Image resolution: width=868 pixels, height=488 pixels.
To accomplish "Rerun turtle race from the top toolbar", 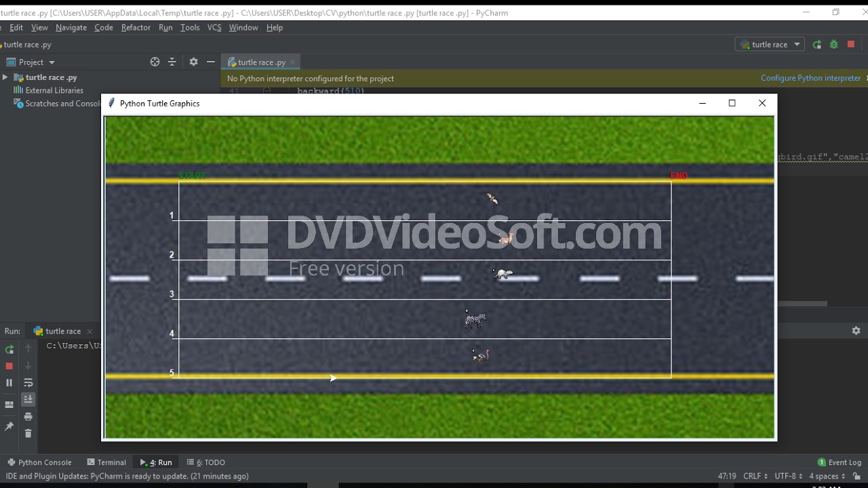I will [817, 45].
